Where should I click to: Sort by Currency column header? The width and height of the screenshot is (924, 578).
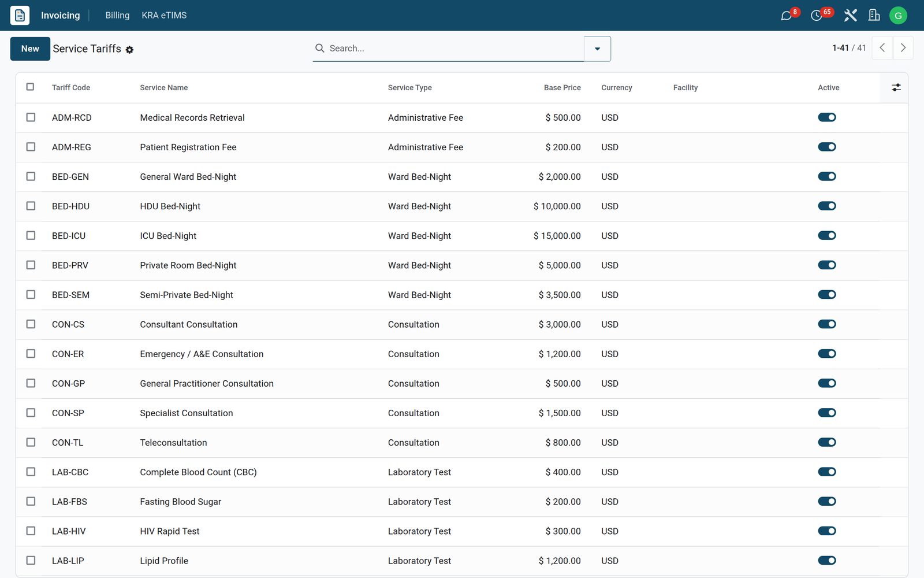617,87
